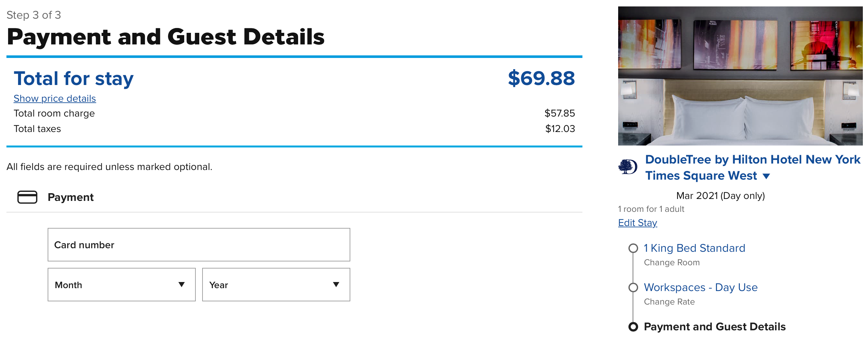Viewport: 868px width, 358px height.
Task: Click the Payment section heading
Action: click(x=71, y=197)
